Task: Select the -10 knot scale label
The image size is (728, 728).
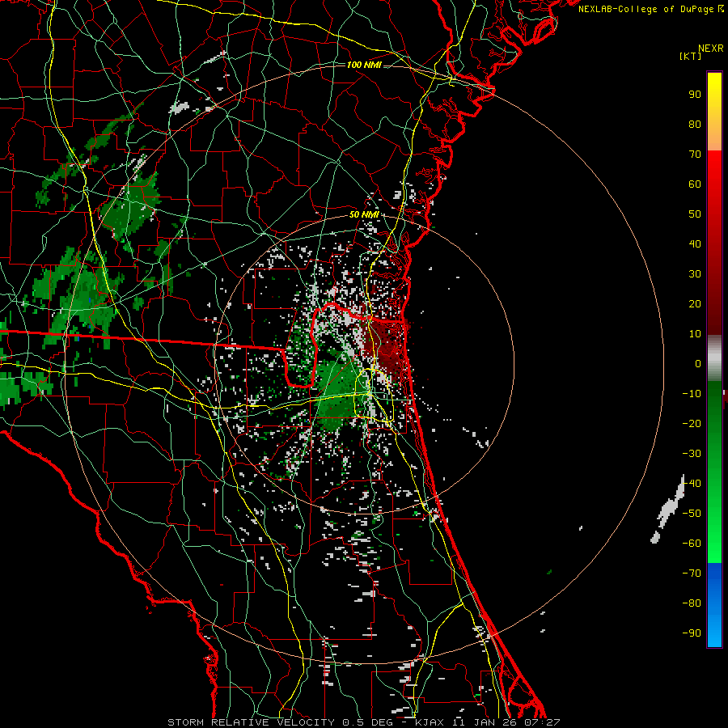Action: [692, 394]
